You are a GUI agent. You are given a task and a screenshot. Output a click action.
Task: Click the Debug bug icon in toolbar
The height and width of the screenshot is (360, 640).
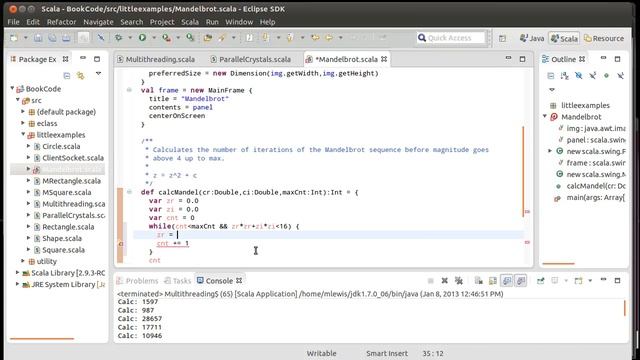click(118, 38)
